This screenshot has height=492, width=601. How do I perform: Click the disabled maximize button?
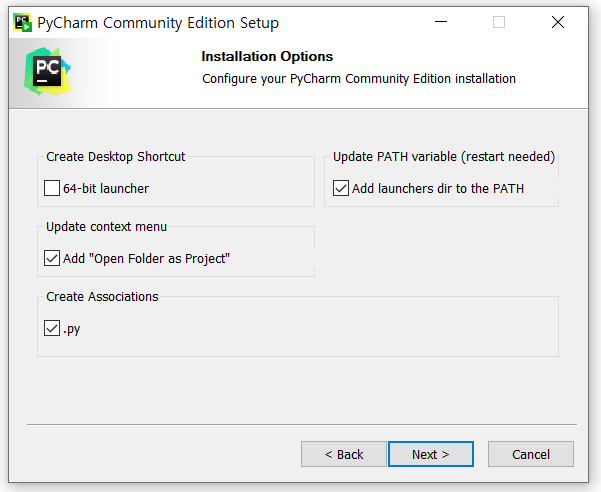(x=499, y=22)
